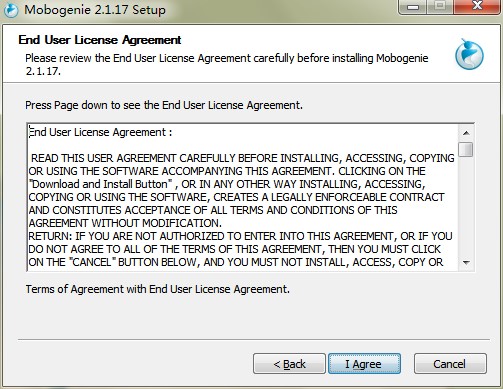Click the license scrollbar thumb

click(x=466, y=149)
